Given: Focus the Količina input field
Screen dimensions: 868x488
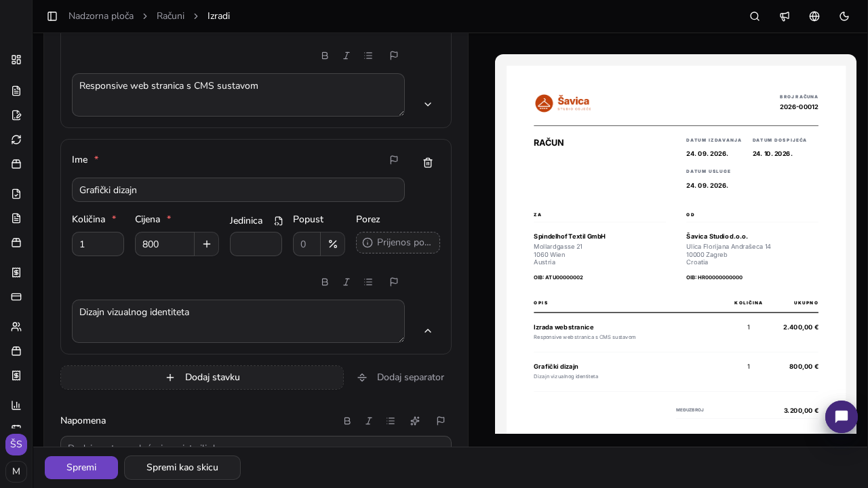Looking at the screenshot, I should [x=98, y=244].
